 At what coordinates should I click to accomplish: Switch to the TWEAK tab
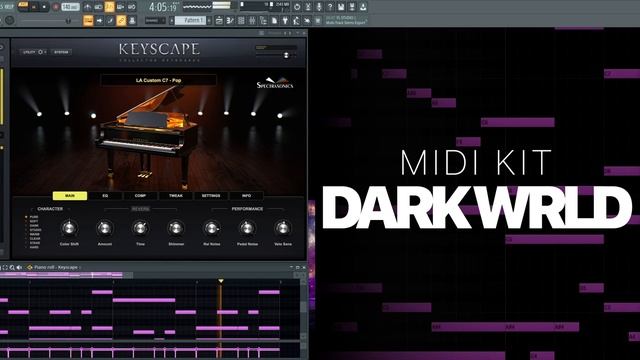point(176,196)
